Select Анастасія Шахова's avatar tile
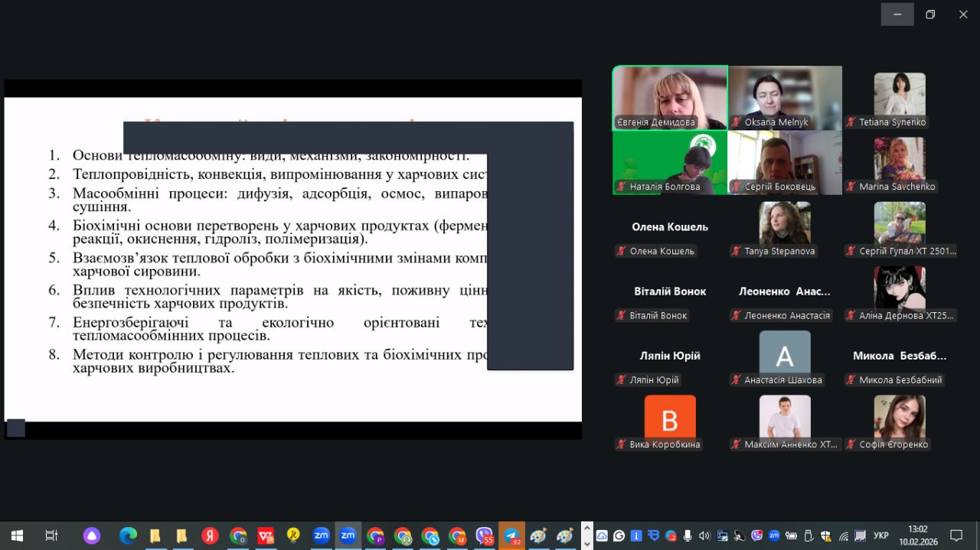The width and height of the screenshot is (980, 550). [785, 356]
